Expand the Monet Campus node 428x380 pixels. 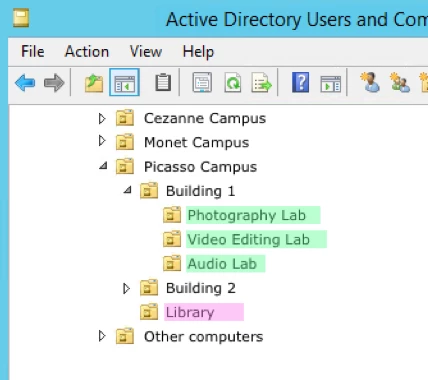[x=102, y=141]
